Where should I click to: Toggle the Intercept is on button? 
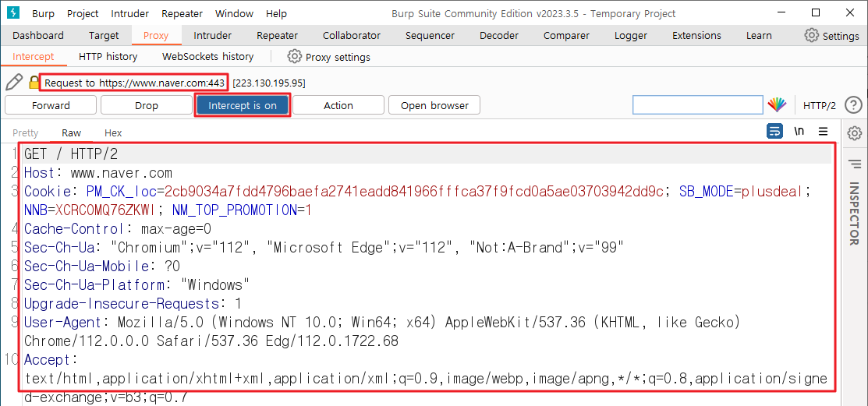[243, 105]
